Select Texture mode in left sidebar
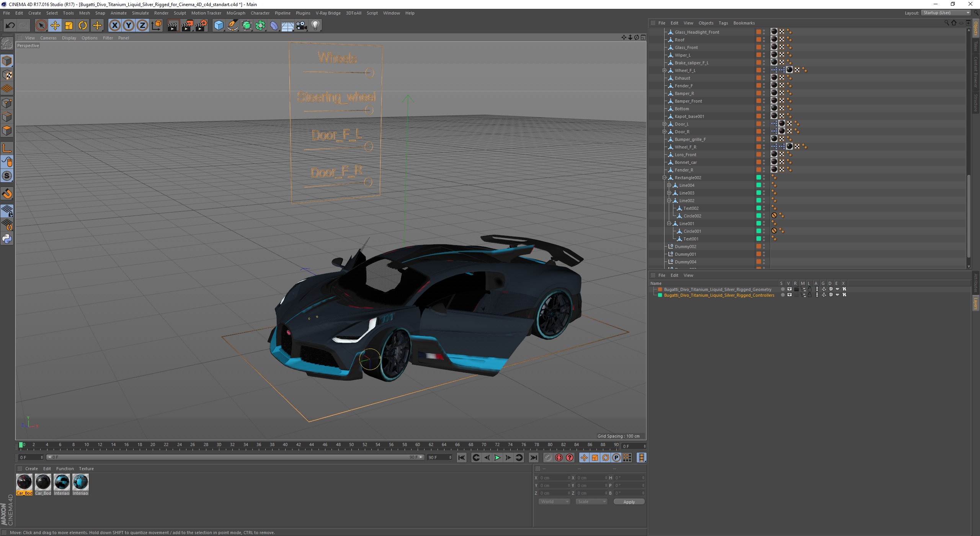Image resolution: width=980 pixels, height=536 pixels. click(7, 75)
